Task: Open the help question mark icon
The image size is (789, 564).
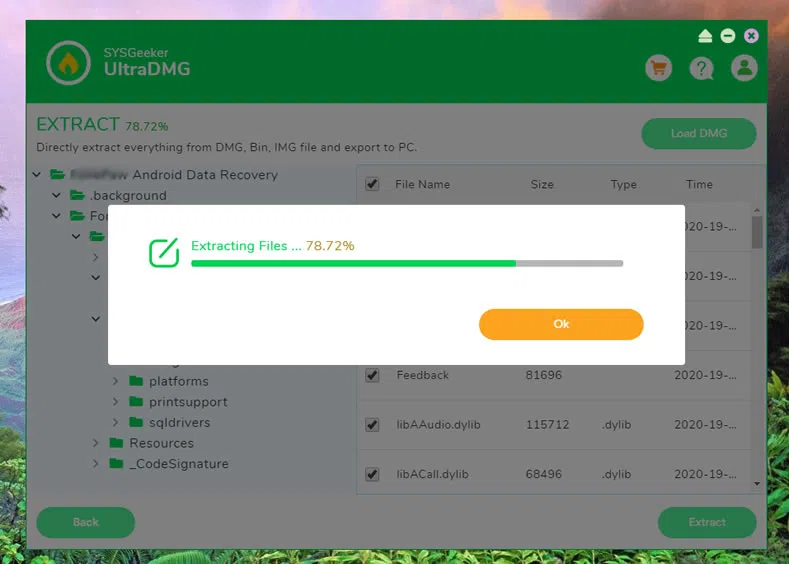Action: tap(701, 68)
